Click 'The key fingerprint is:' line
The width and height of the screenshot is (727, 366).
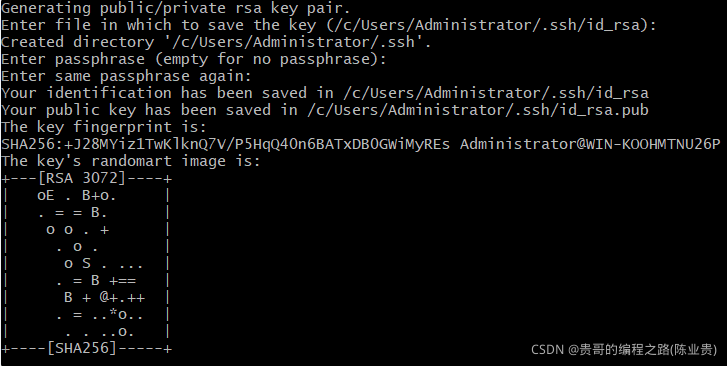104,127
